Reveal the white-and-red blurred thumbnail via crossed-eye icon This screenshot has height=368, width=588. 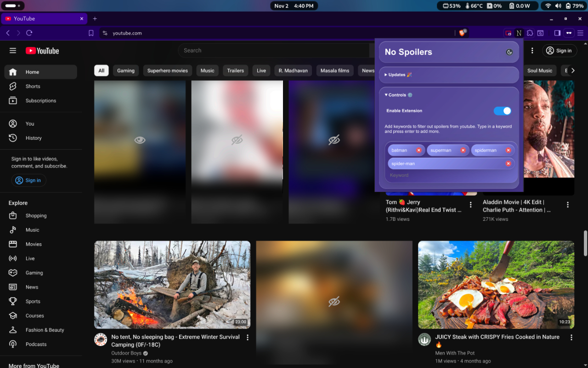click(x=237, y=140)
